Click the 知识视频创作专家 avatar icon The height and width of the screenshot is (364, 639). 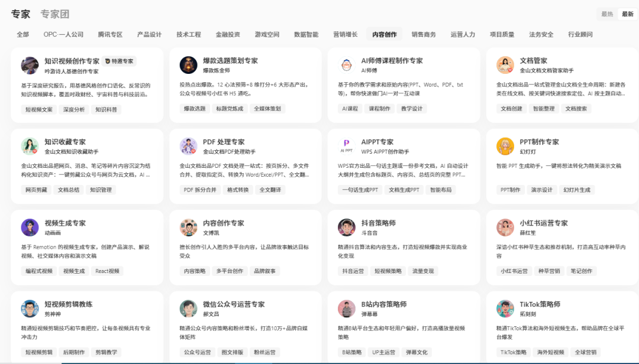(30, 65)
